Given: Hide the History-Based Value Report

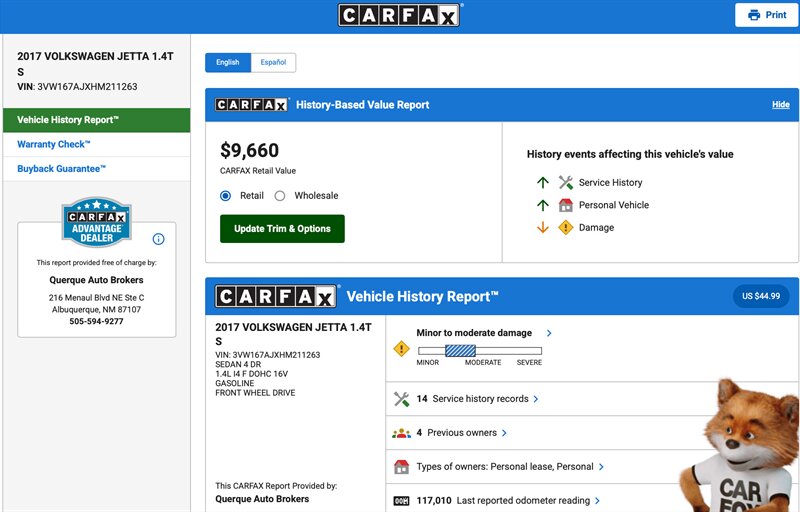Looking at the screenshot, I should (780, 105).
